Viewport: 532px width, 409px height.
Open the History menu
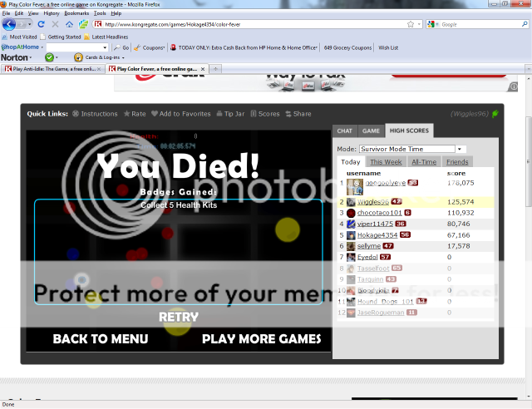point(52,13)
